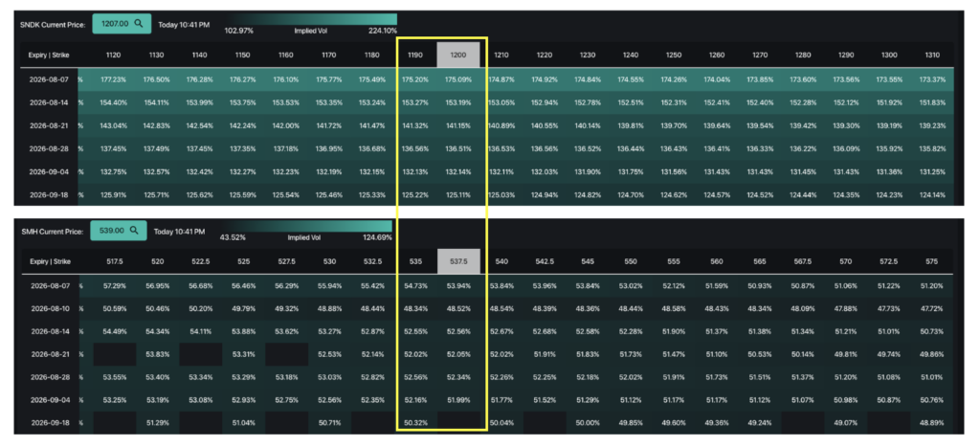Click the SNDK Implied Vol gradient bar
This screenshot has height=447, width=980.
(311, 19)
